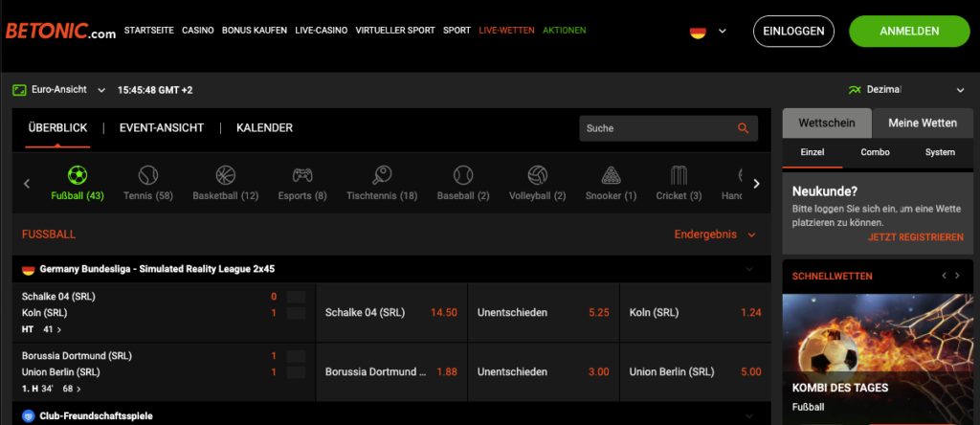Switch to the Kalender tab
The image size is (980, 425).
pyautogui.click(x=264, y=128)
